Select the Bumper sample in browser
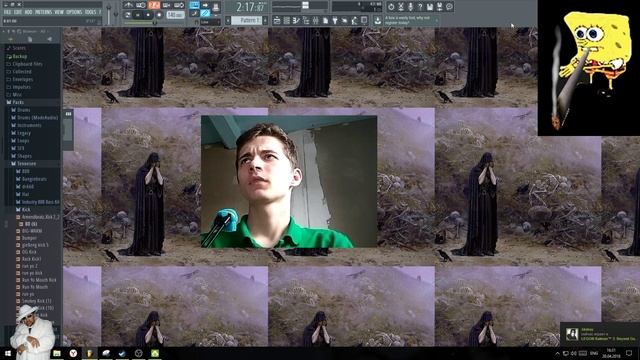 click(x=29, y=238)
